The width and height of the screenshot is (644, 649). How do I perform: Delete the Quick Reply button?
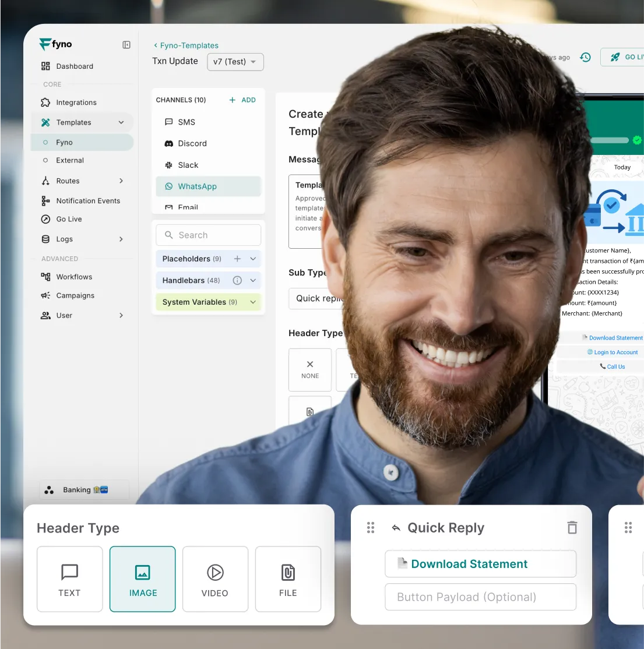(572, 528)
